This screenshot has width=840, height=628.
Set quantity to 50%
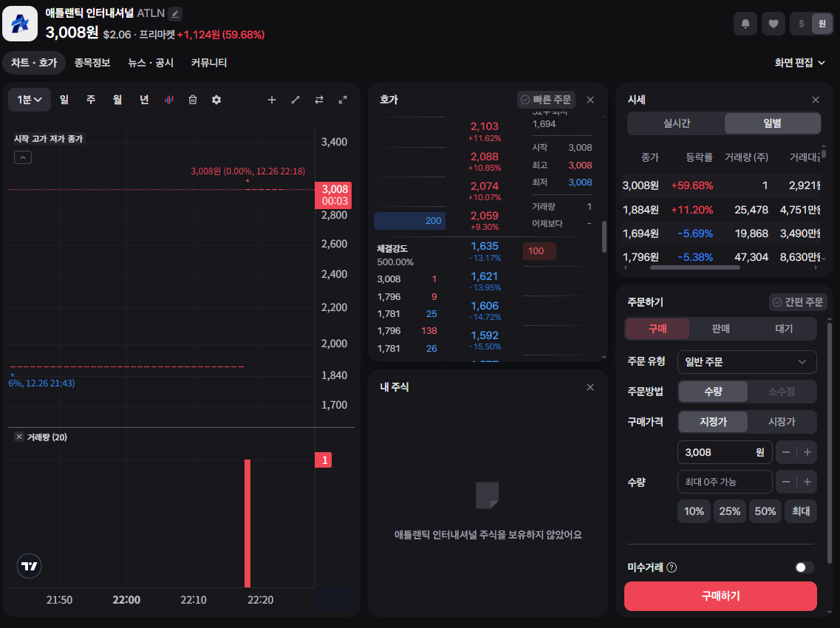[765, 511]
